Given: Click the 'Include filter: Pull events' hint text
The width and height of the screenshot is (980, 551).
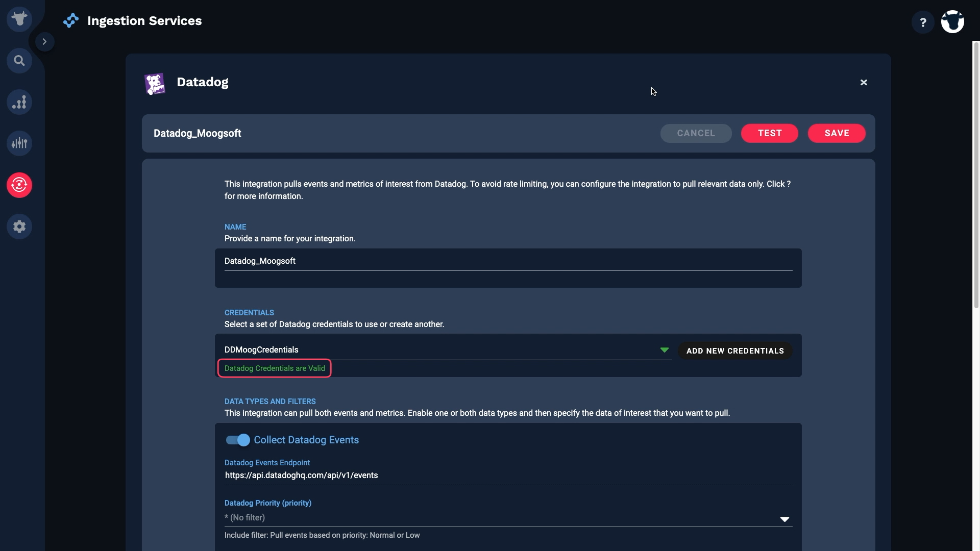Looking at the screenshot, I should [x=322, y=535].
